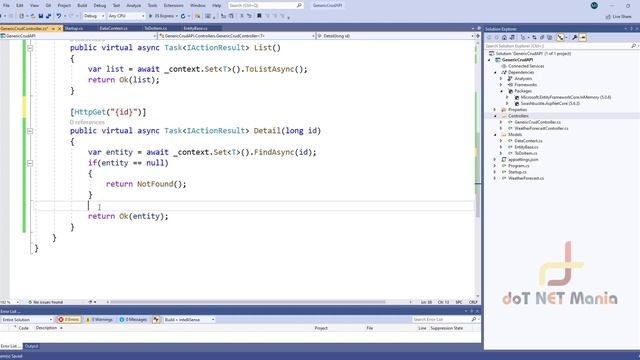Switch to the DataContext.cs tab
This screenshot has width=640, height=360.
tap(113, 29)
